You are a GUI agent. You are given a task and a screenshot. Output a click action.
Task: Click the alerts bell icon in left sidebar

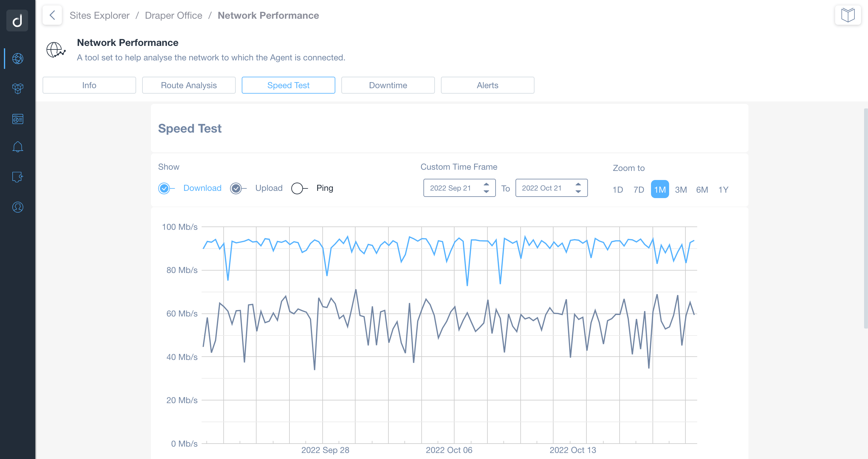(17, 147)
